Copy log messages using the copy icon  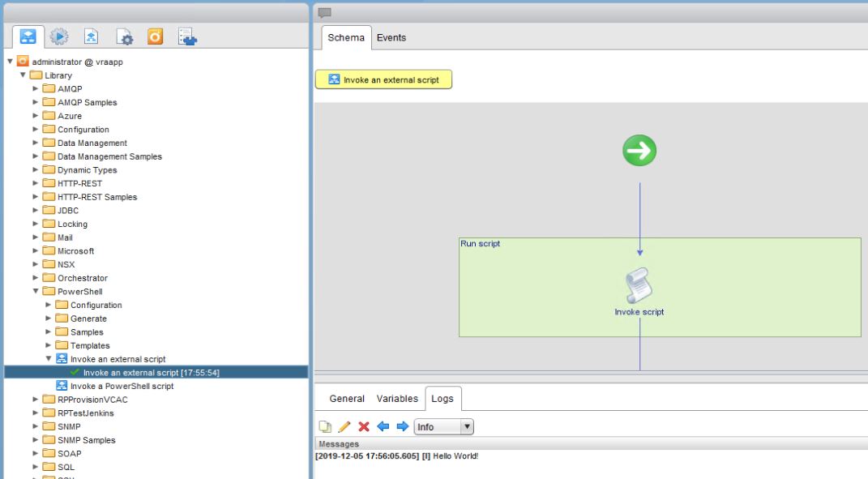tap(325, 426)
